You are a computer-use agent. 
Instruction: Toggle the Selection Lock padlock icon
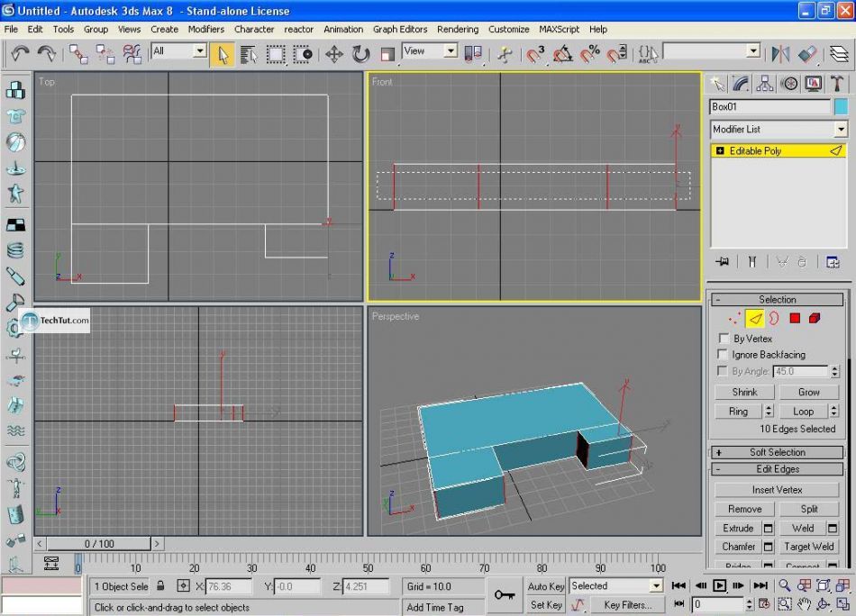coord(160,586)
